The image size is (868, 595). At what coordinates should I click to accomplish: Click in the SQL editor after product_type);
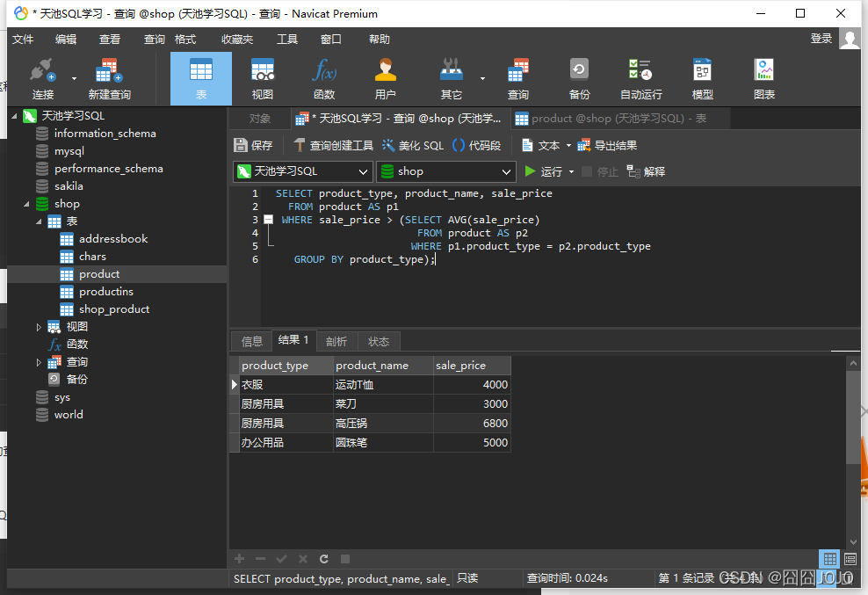coord(437,259)
